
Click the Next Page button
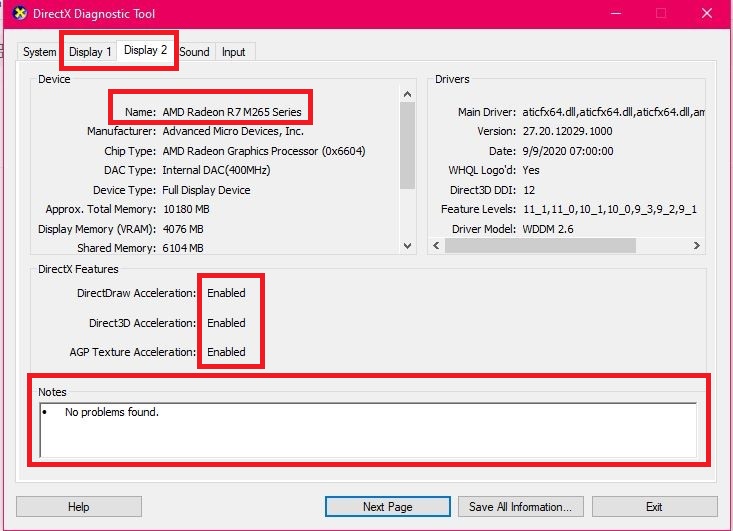tap(388, 507)
